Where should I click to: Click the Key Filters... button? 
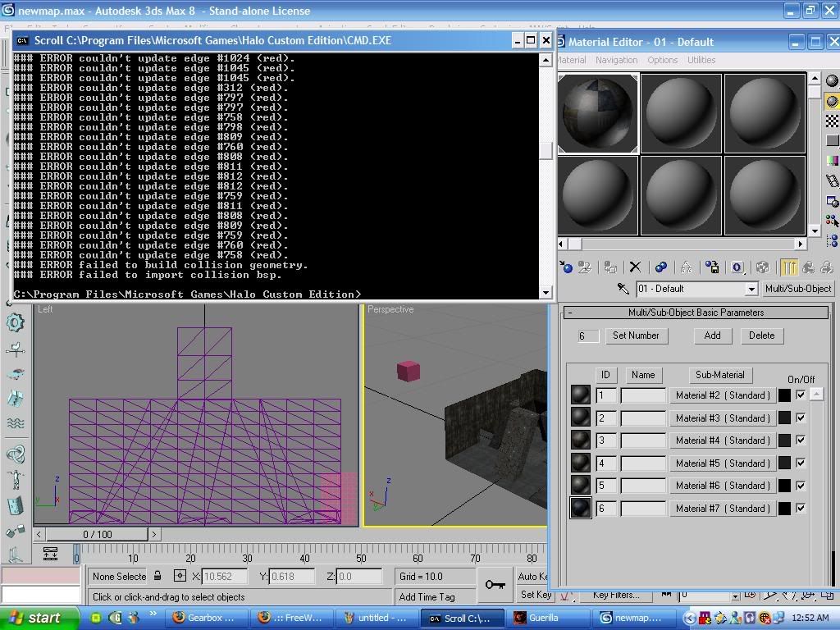[x=616, y=595]
